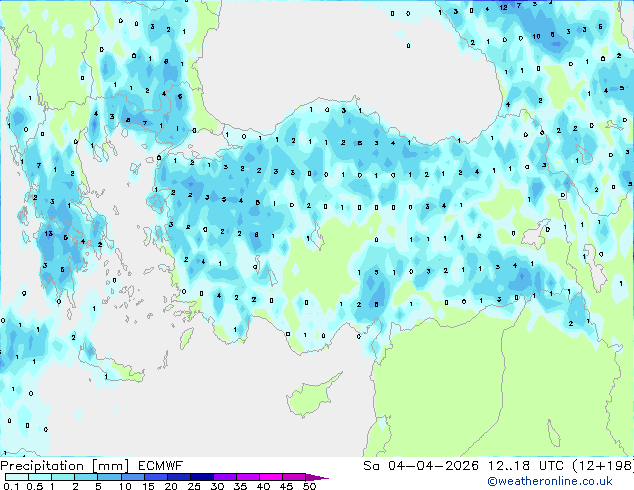Select the 40–45 mm magenta legend swatch
Image resolution: width=634 pixels, height=490 pixels.
click(x=271, y=477)
